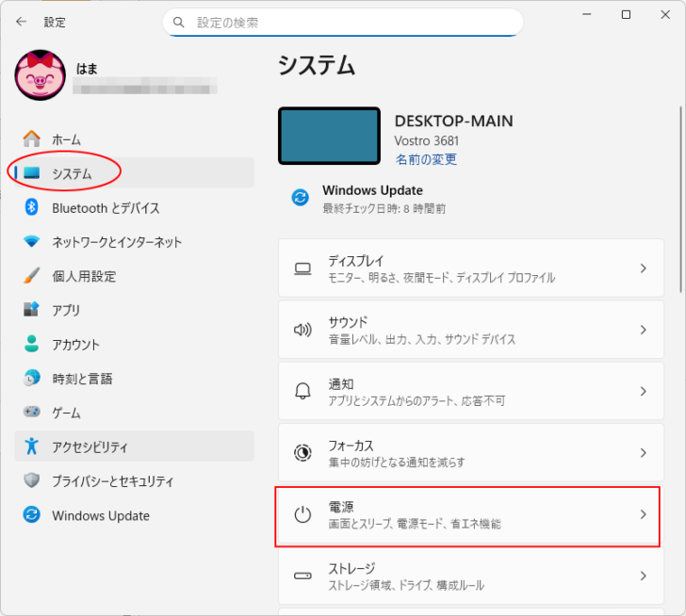Maximize the settings window
The image size is (686, 616).
click(626, 15)
